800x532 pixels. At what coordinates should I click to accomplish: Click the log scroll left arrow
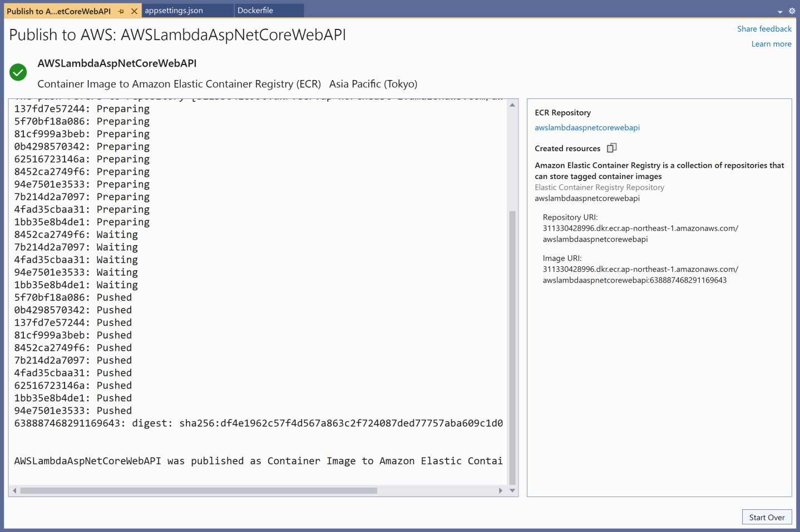point(14,490)
